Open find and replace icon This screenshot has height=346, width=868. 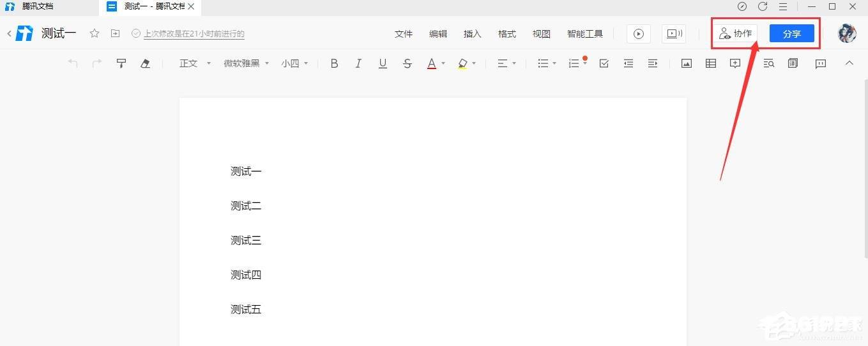pos(769,63)
